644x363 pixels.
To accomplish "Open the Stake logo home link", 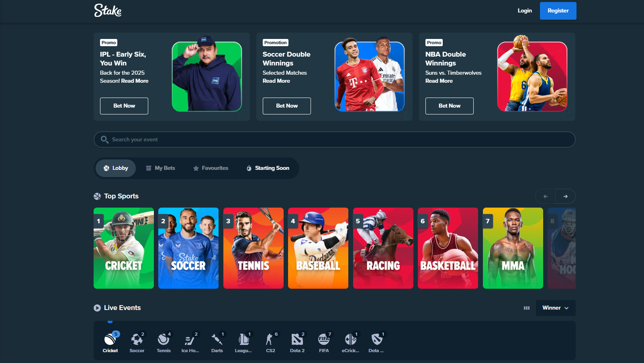I will point(108,10).
